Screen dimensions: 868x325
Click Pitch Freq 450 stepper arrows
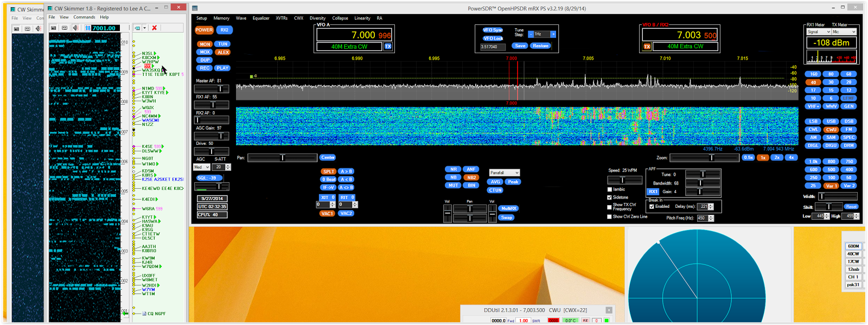tap(711, 218)
